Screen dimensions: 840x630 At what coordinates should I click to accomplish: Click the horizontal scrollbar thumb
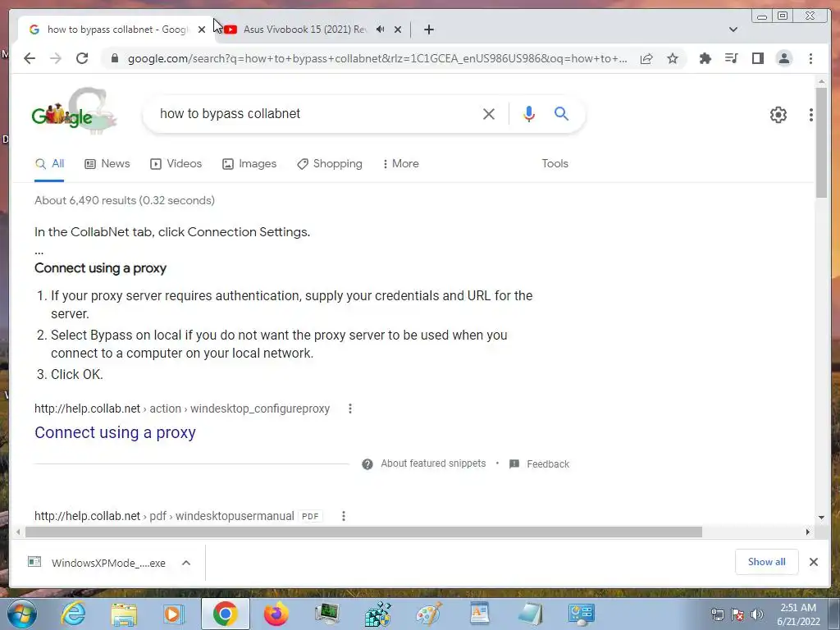[x=363, y=532]
